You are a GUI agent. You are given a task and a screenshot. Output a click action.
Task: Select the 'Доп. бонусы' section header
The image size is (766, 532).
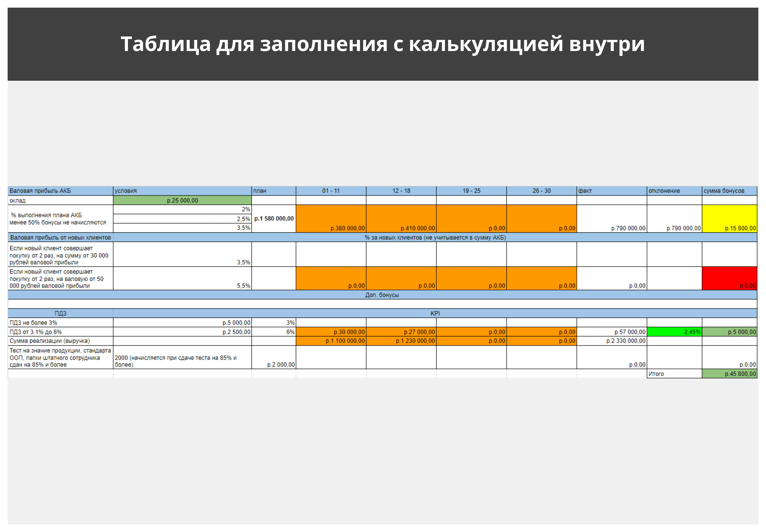(x=382, y=295)
